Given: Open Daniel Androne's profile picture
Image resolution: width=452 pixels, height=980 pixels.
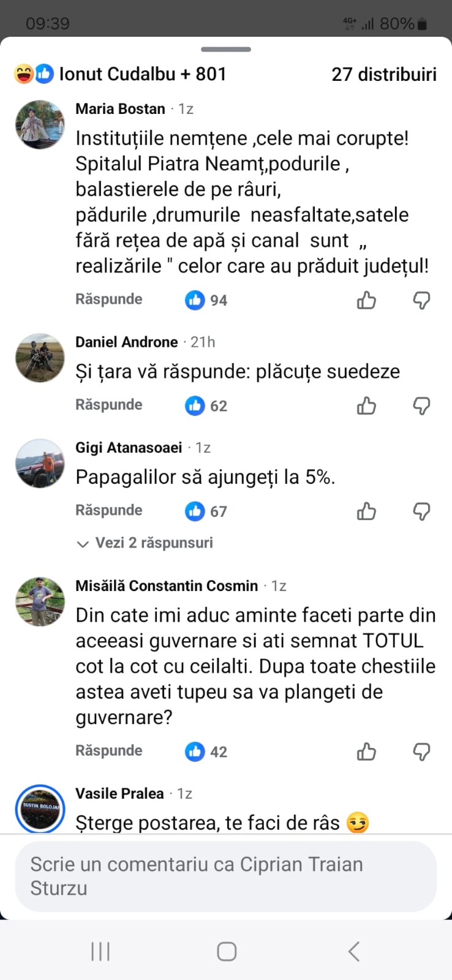Looking at the screenshot, I should click(40, 358).
